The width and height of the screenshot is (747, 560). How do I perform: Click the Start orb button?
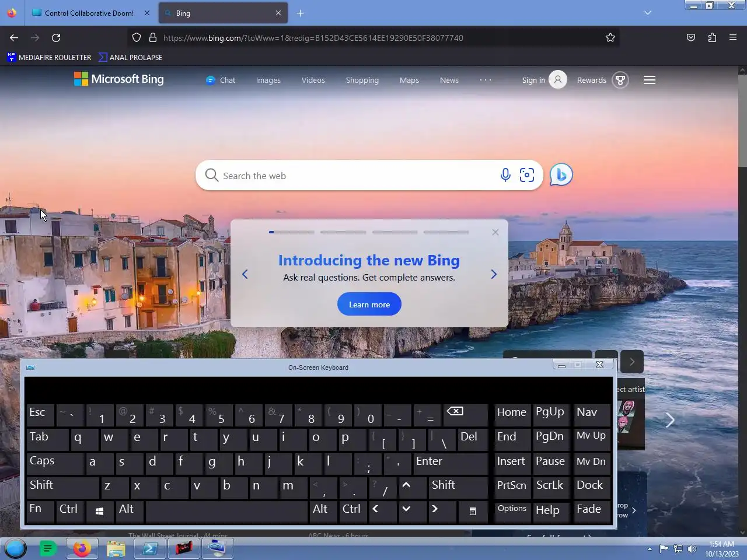(x=16, y=548)
